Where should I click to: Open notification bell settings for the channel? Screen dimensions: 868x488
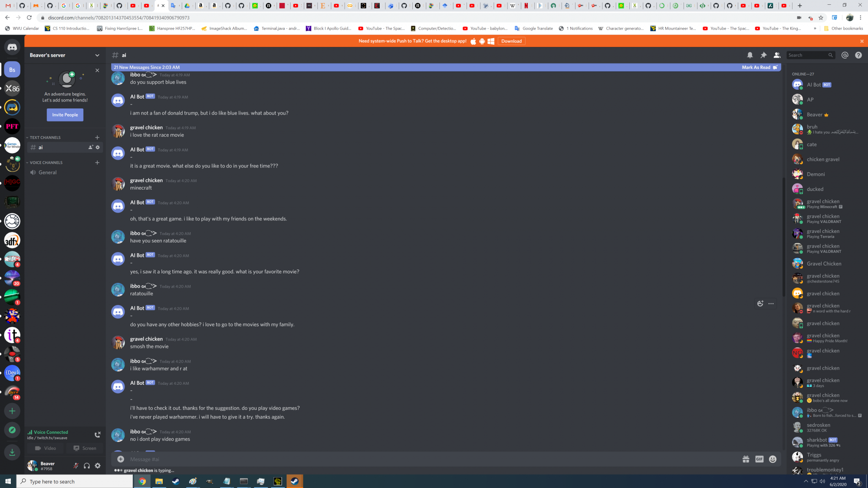[x=750, y=55]
